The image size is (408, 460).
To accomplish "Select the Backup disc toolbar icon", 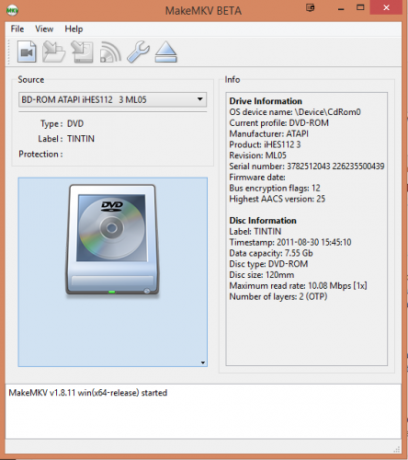I will point(82,52).
